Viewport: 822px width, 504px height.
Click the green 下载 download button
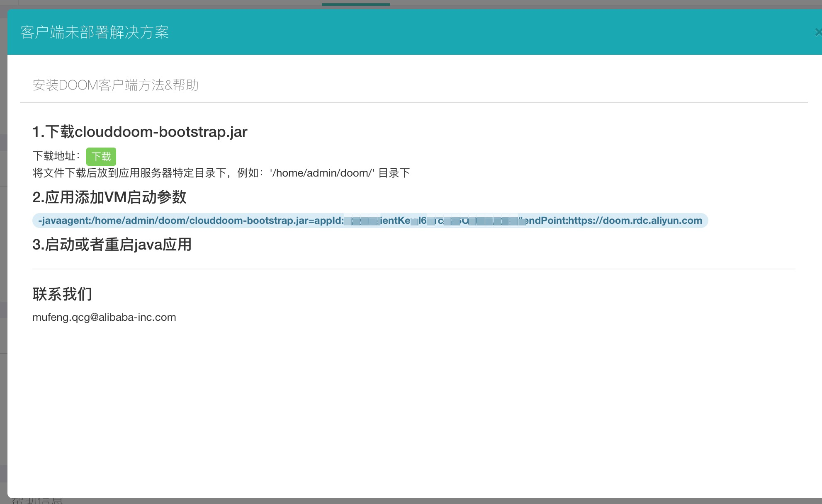pos(101,156)
